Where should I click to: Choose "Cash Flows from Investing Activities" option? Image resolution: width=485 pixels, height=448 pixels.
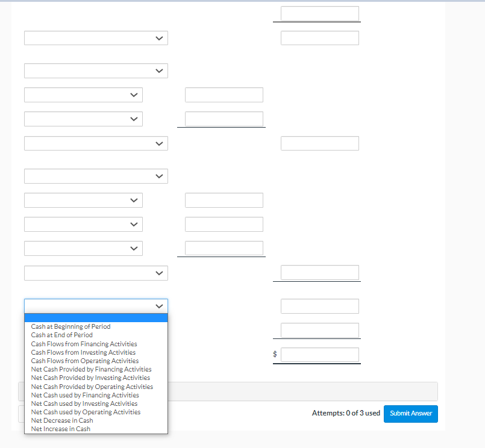pos(83,352)
